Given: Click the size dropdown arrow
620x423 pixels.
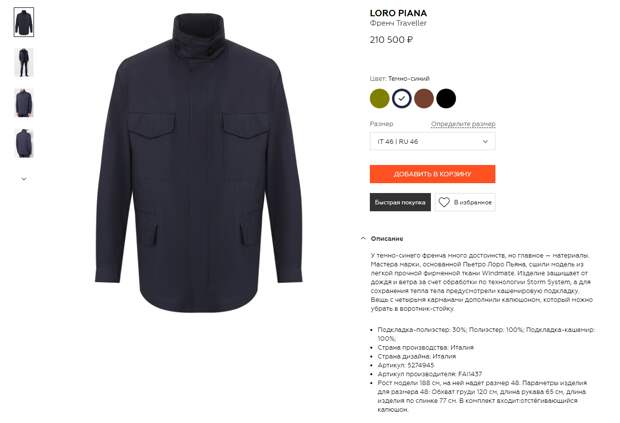Looking at the screenshot, I should coord(485,142).
